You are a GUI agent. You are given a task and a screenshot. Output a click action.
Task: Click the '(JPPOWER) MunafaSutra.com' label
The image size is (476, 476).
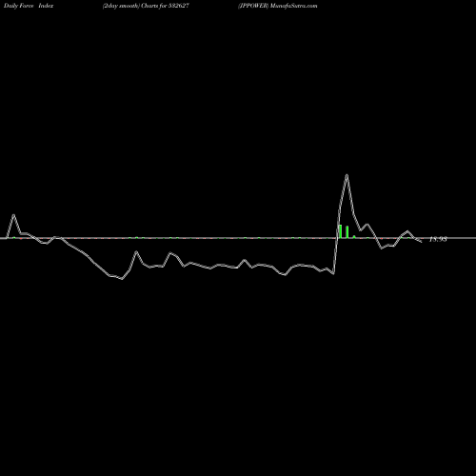278,6
